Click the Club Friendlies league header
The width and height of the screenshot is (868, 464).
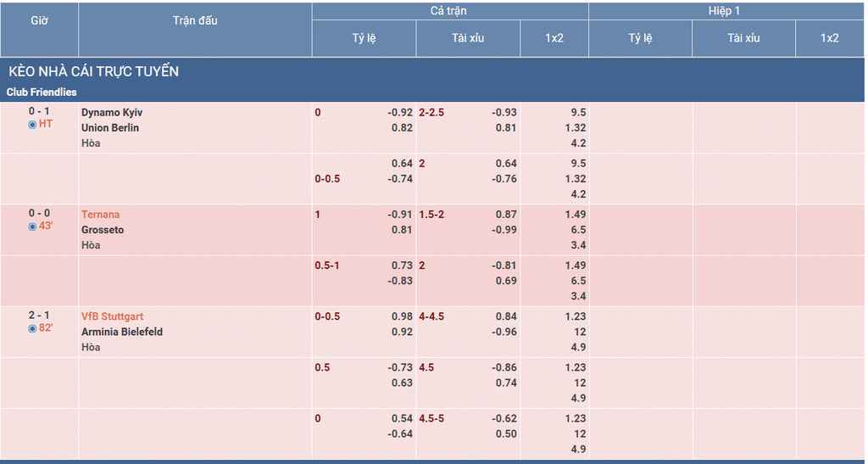(42, 92)
